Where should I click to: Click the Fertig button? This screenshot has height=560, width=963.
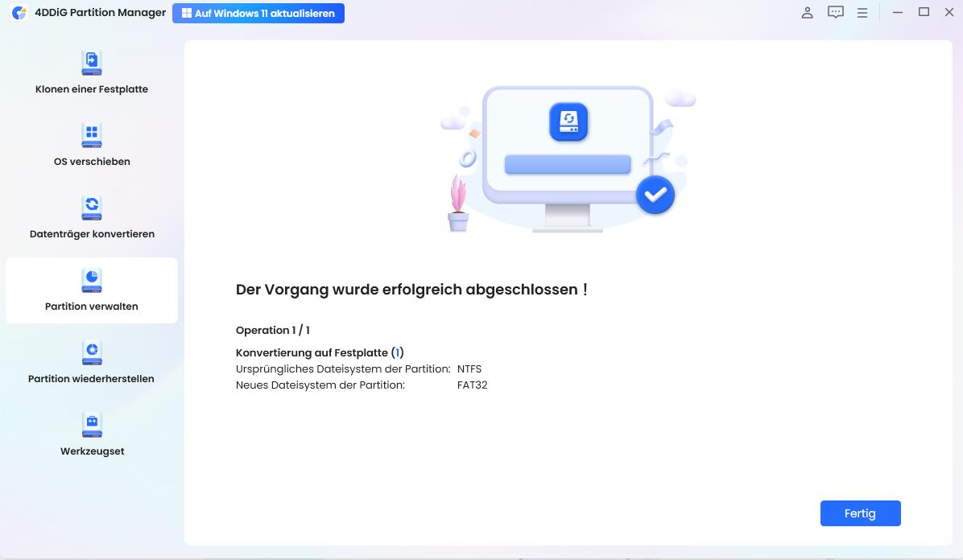click(861, 513)
